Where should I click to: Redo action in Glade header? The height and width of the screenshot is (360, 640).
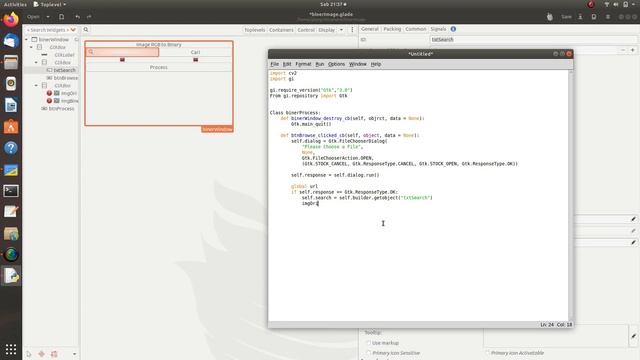(89, 17)
